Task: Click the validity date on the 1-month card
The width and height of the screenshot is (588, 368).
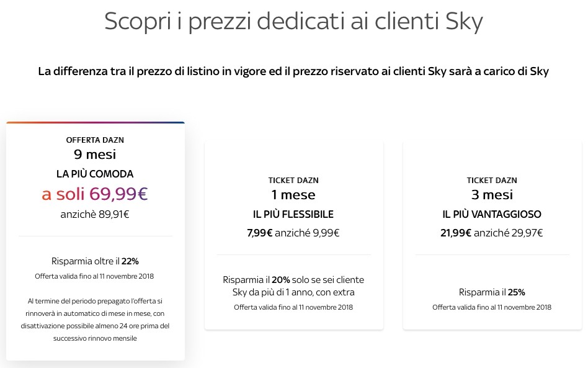Action: [293, 307]
